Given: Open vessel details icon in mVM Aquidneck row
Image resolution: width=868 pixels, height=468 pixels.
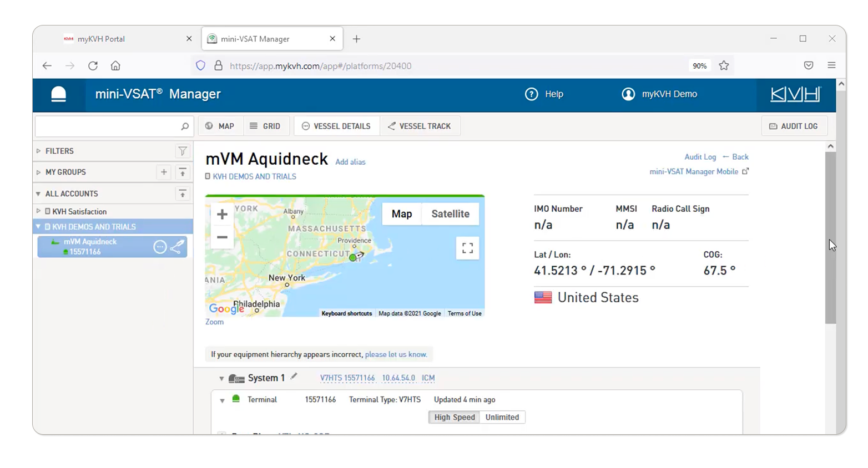Looking at the screenshot, I should tap(160, 247).
